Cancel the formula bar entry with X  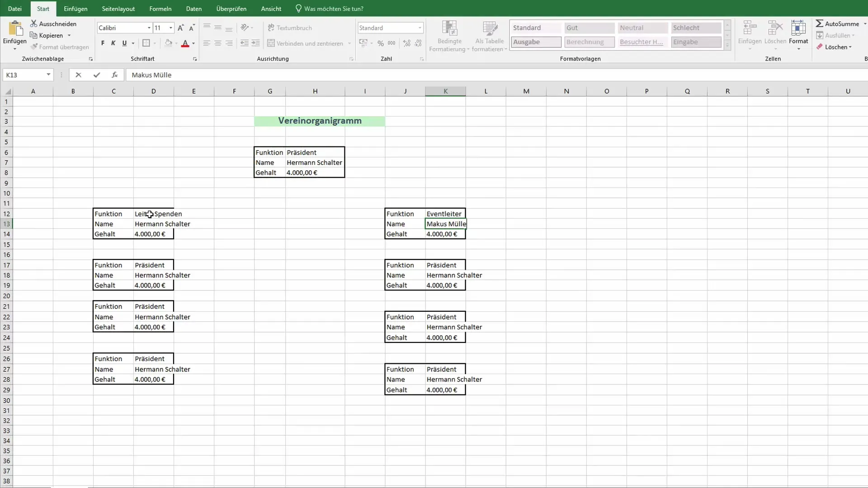(78, 75)
